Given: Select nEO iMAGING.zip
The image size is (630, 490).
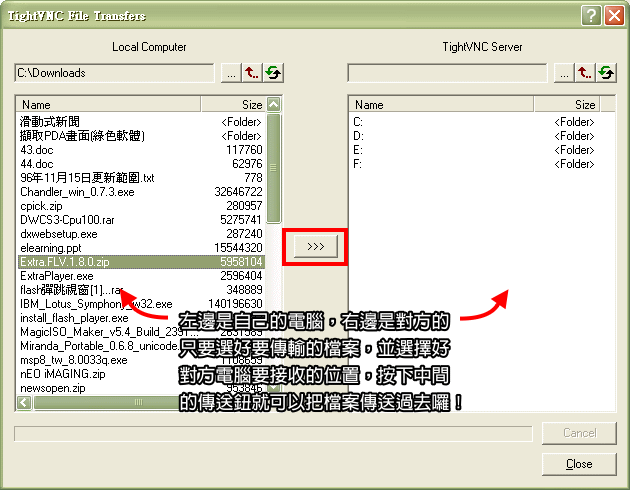Looking at the screenshot, I should click(x=141, y=374).
